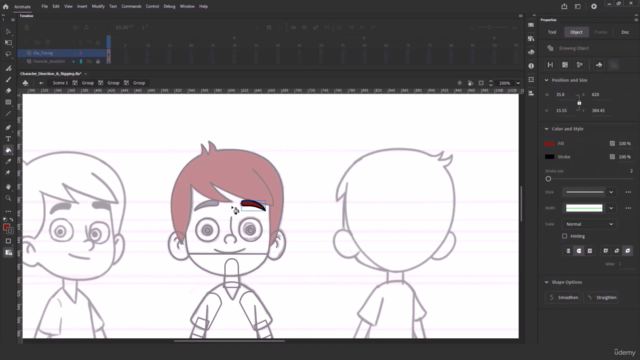The image size is (640, 360).
Task: Select the Rectangle tool
Action: [8, 102]
